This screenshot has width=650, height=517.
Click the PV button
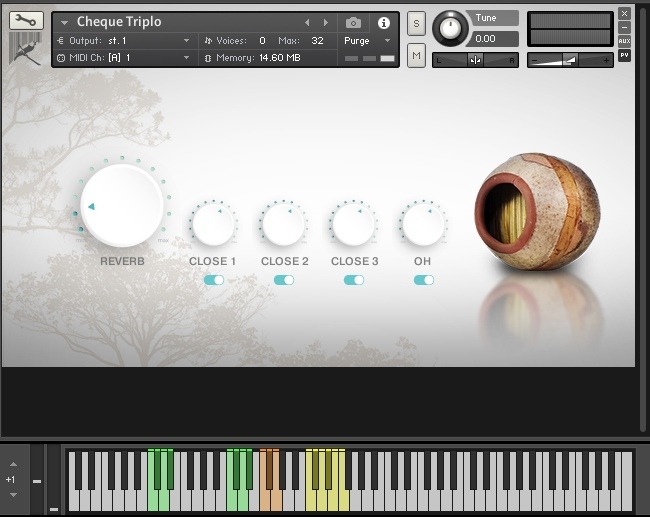click(x=624, y=55)
